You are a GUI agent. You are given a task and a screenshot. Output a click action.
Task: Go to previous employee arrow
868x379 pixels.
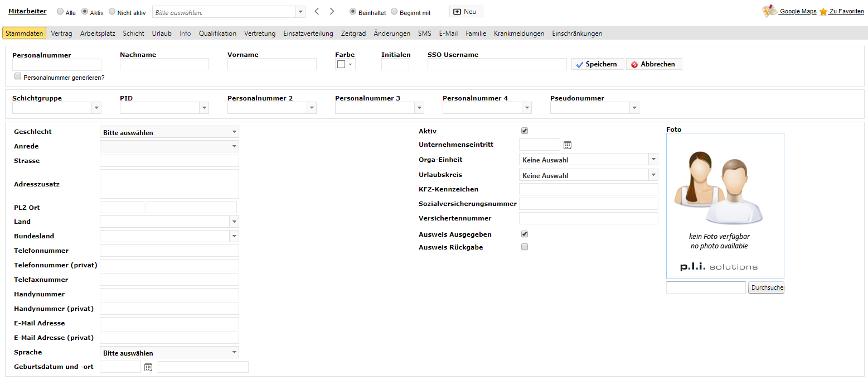coord(317,11)
